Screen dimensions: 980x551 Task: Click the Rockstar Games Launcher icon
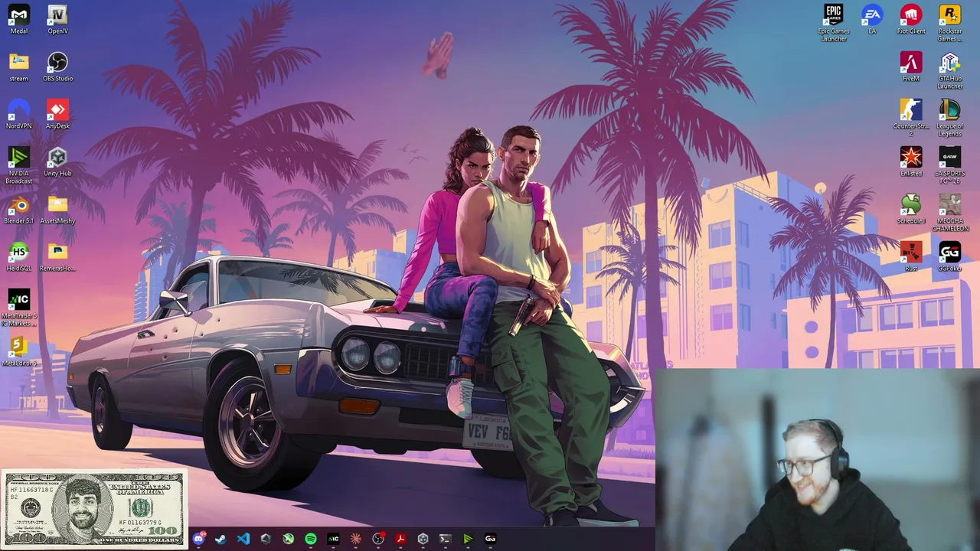pos(949,24)
